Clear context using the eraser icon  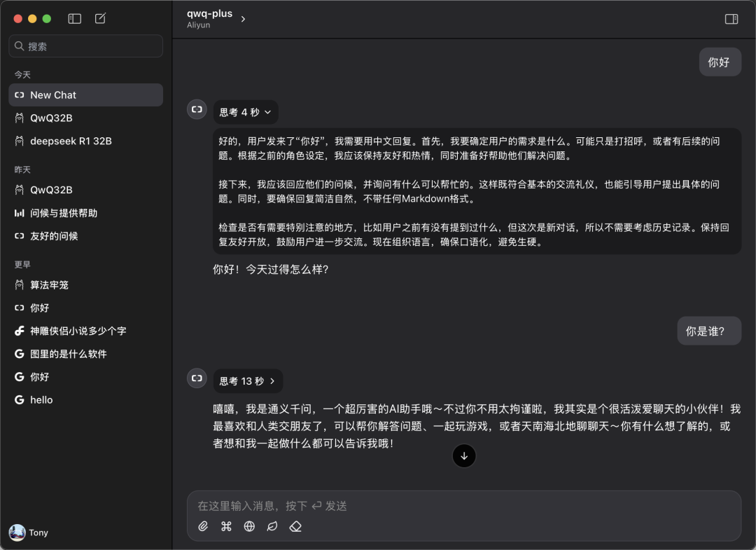(x=295, y=526)
